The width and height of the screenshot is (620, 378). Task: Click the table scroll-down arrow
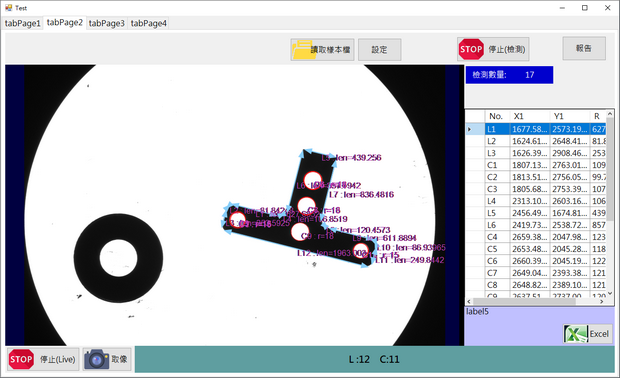(610, 293)
